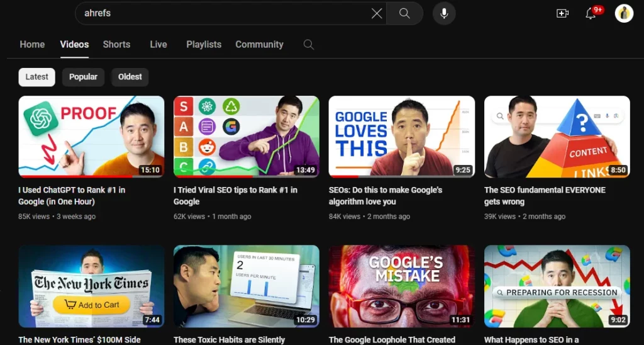644x345 pixels.
Task: Open the CONTENT LINKS pyramid thumbnail
Action: [x=557, y=137]
